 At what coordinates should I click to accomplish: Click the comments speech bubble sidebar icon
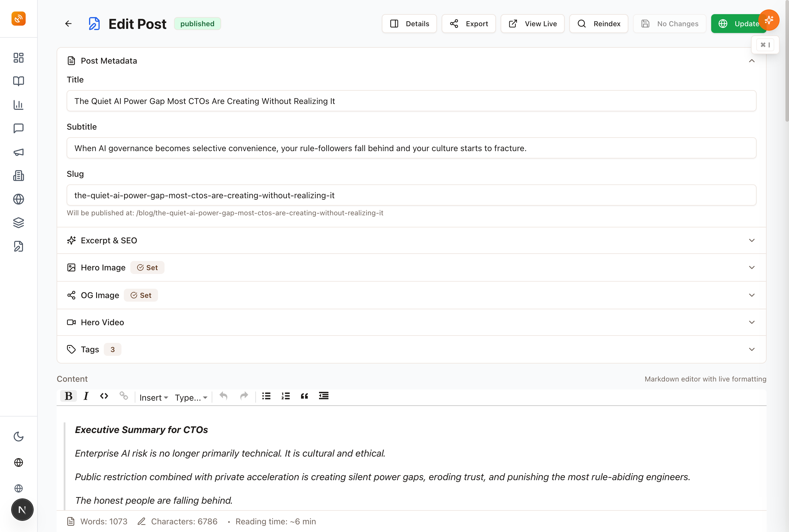pyautogui.click(x=18, y=128)
